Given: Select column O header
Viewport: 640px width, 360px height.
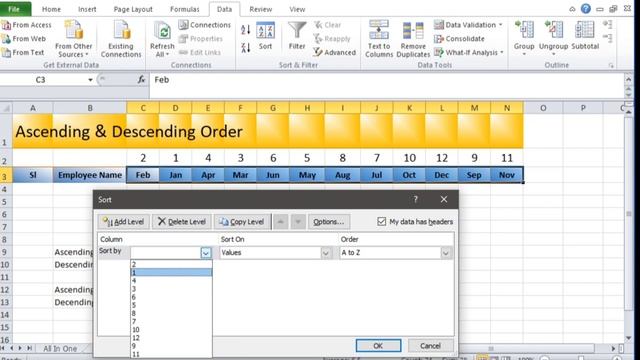Looking at the screenshot, I should pyautogui.click(x=543, y=108).
